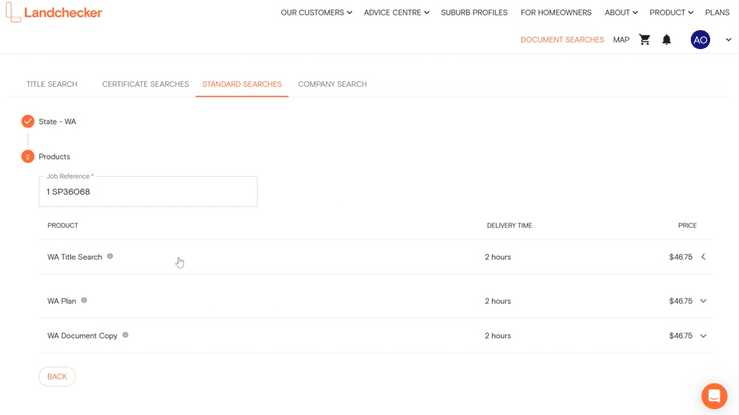Click the Back button
Image resolution: width=739 pixels, height=415 pixels.
57,376
